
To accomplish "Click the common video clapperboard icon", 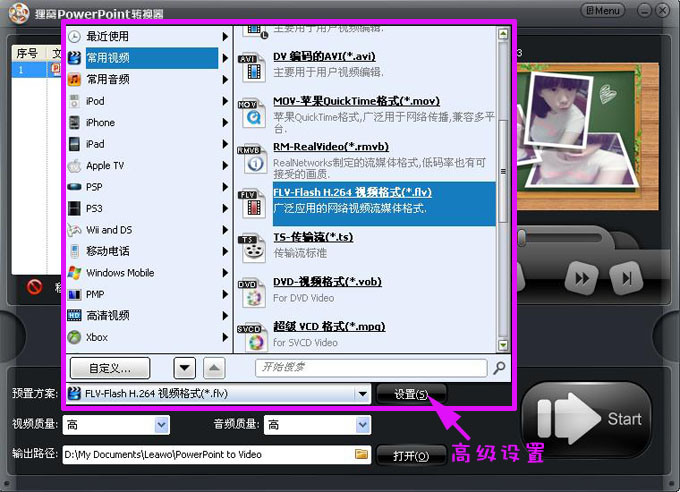I will tap(75, 58).
